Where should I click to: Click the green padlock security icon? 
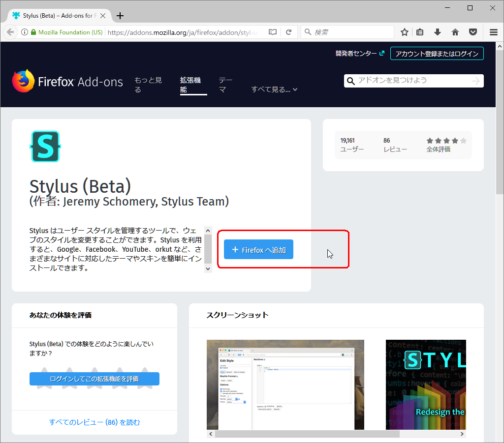33,32
